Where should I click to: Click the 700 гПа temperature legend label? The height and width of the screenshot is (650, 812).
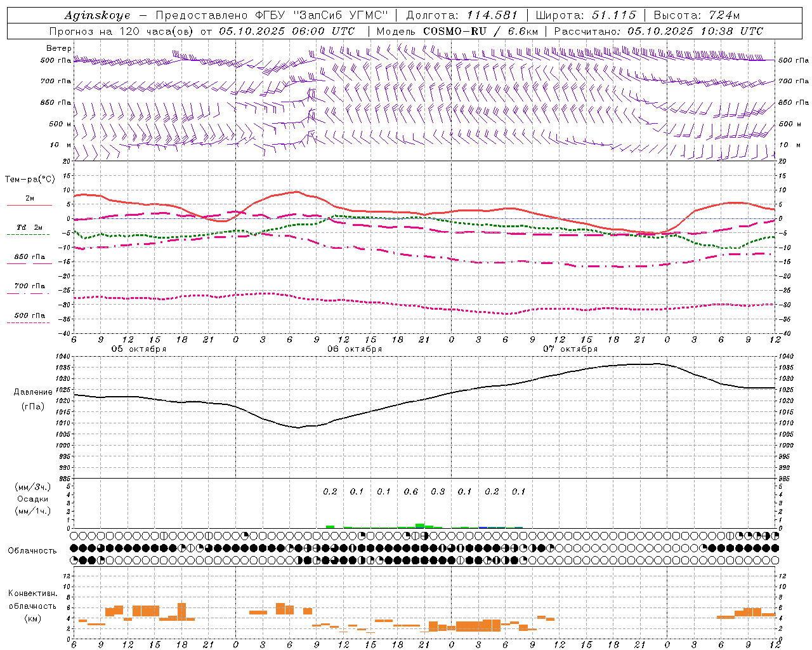click(30, 286)
